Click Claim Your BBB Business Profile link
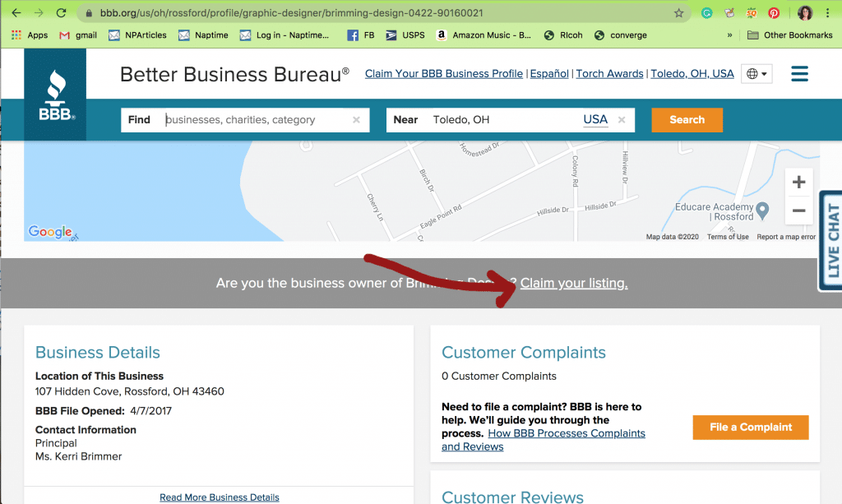 click(443, 73)
